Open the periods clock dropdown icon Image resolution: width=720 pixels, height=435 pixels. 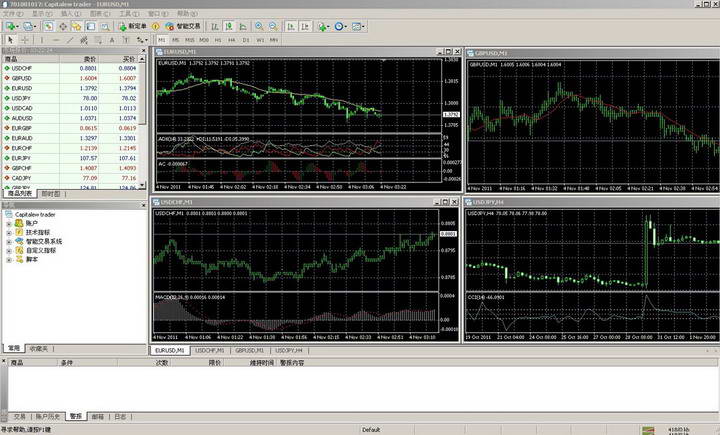click(340, 27)
